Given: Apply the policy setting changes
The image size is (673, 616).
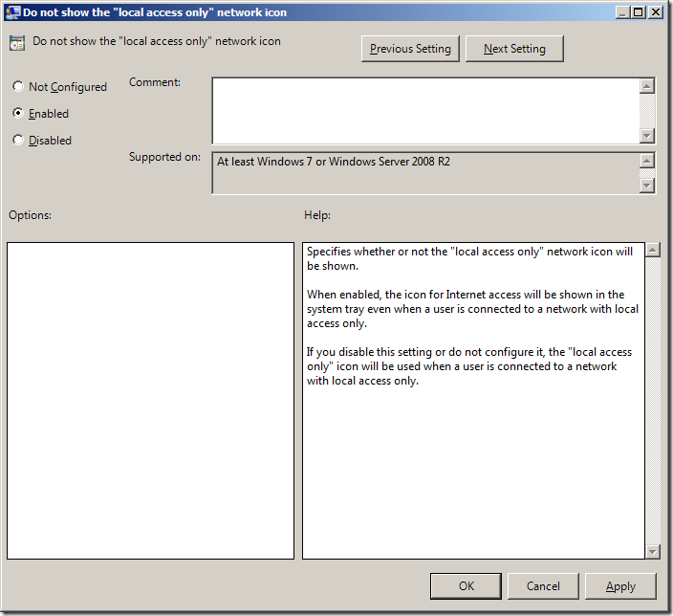Looking at the screenshot, I should point(620,586).
